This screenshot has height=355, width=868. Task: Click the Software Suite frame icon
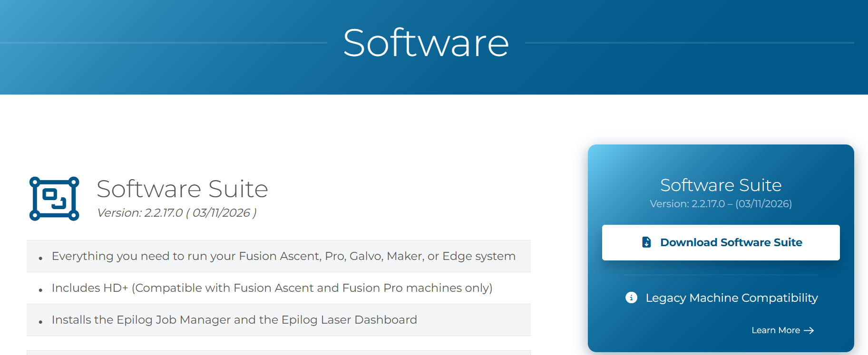(x=54, y=199)
